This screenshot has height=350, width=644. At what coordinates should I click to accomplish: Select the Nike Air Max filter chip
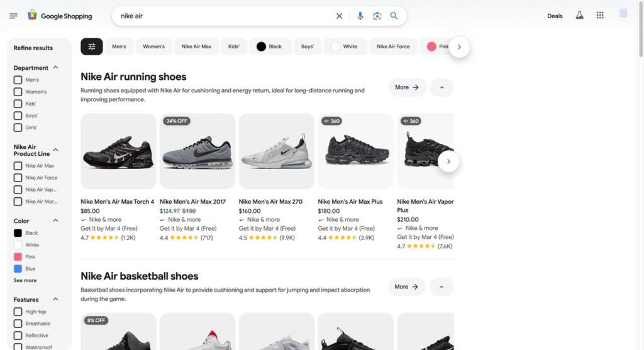[x=196, y=46]
